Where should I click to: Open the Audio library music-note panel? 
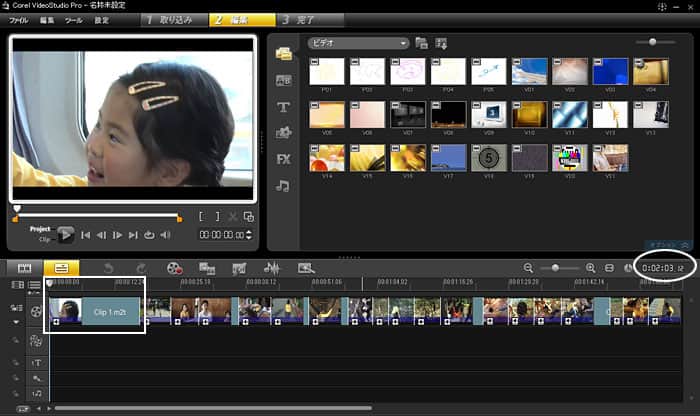tap(283, 186)
